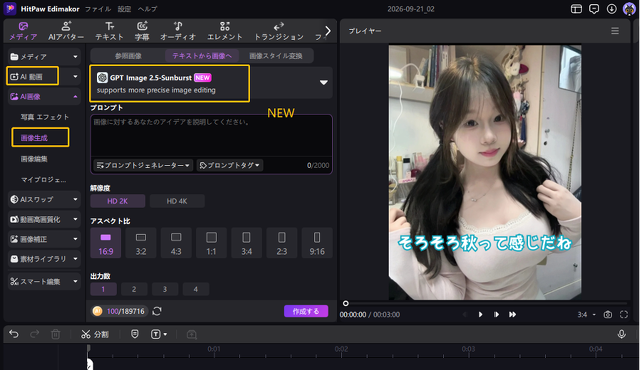The image size is (640, 370).
Task: Expand the 素材ライブラリ section
Action: 44,259
